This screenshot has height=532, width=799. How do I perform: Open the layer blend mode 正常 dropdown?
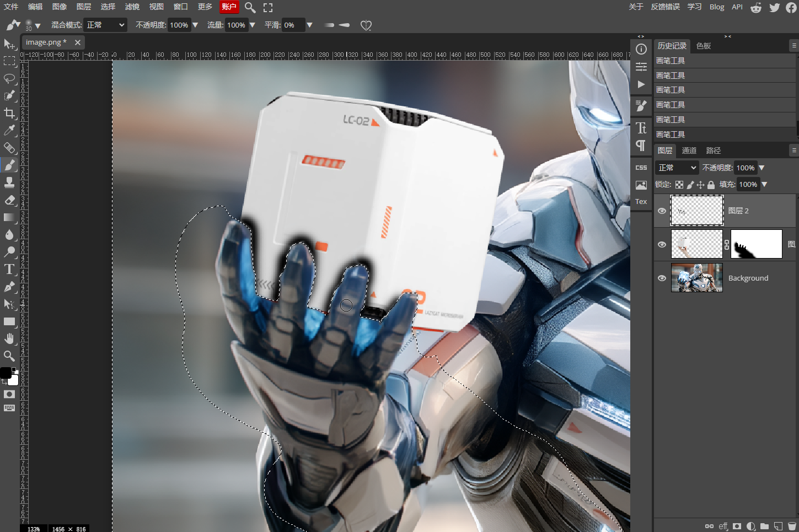pyautogui.click(x=677, y=168)
